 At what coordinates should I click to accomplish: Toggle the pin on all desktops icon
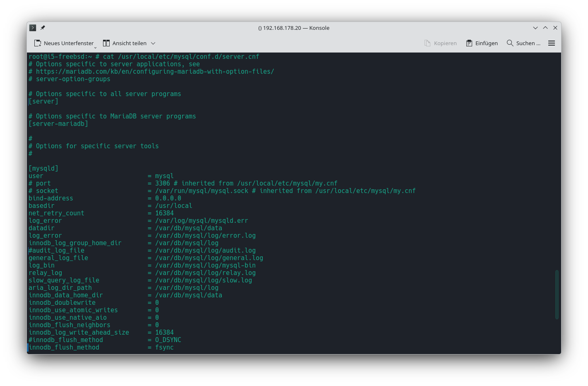point(43,28)
